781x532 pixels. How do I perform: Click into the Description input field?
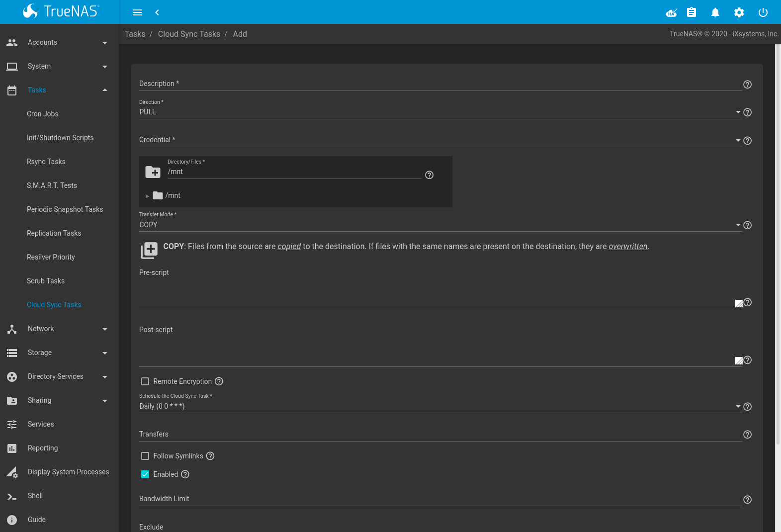[x=440, y=84]
